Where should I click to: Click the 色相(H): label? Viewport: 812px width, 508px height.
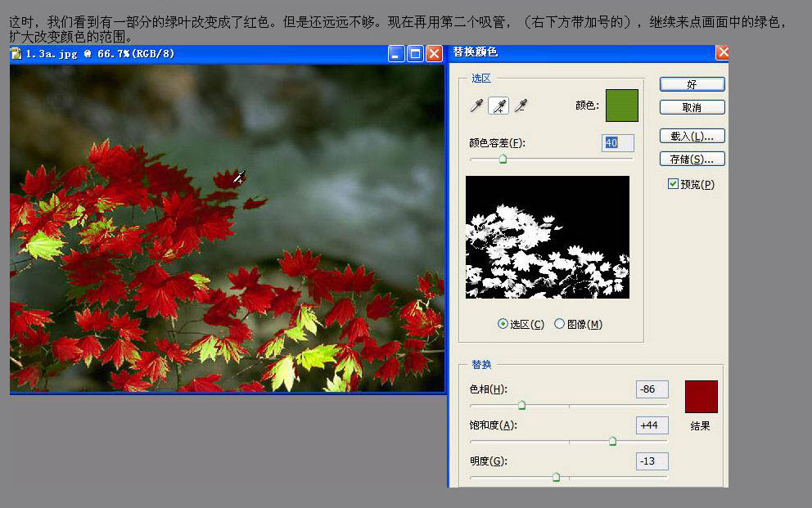[x=489, y=389]
